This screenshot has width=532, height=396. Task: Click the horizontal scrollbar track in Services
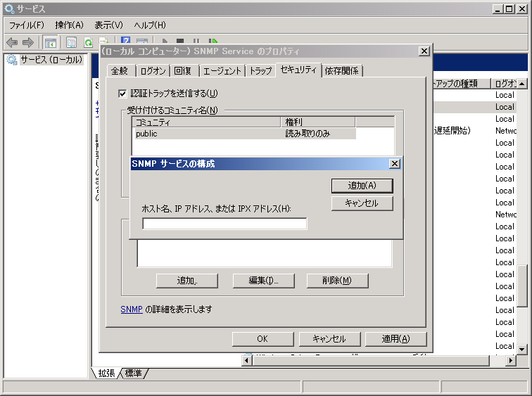pos(497,360)
